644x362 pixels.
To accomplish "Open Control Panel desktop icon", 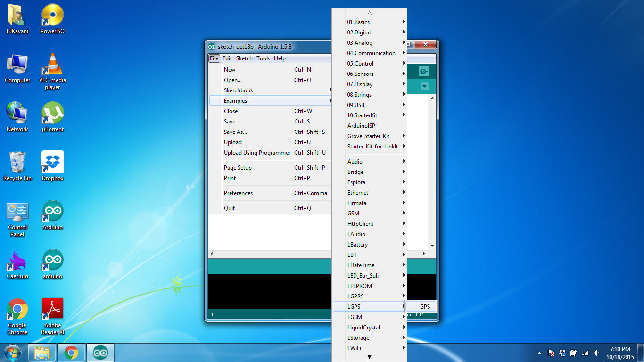I will (17, 219).
